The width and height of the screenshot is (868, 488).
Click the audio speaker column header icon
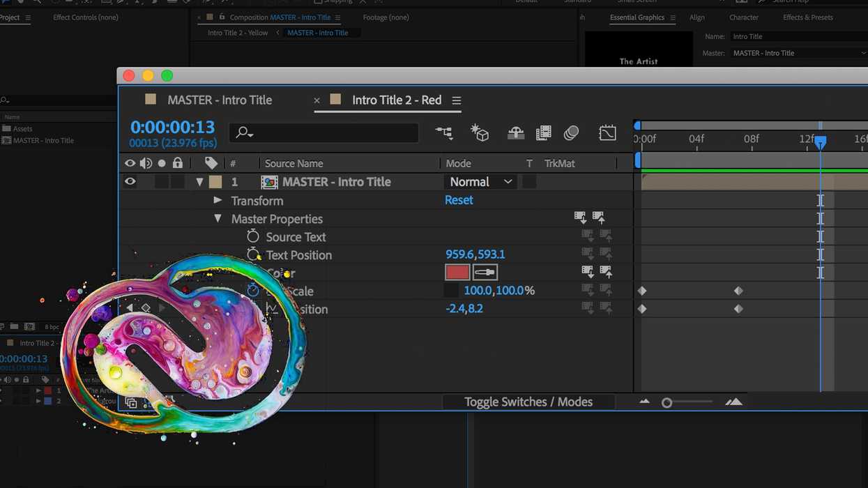pyautogui.click(x=146, y=163)
